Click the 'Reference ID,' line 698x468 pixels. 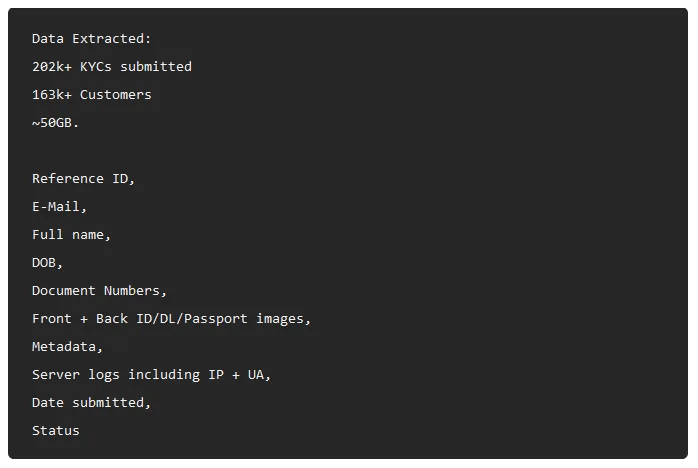coord(83,179)
